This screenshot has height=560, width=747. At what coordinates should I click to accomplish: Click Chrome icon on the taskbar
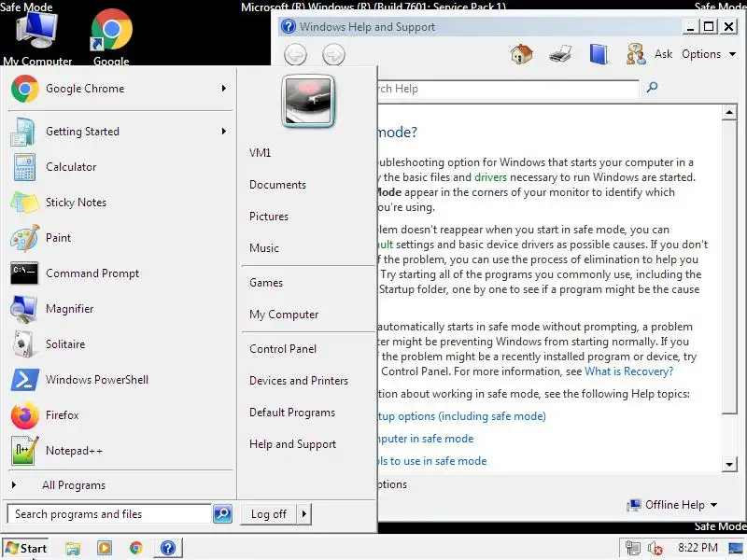135,548
